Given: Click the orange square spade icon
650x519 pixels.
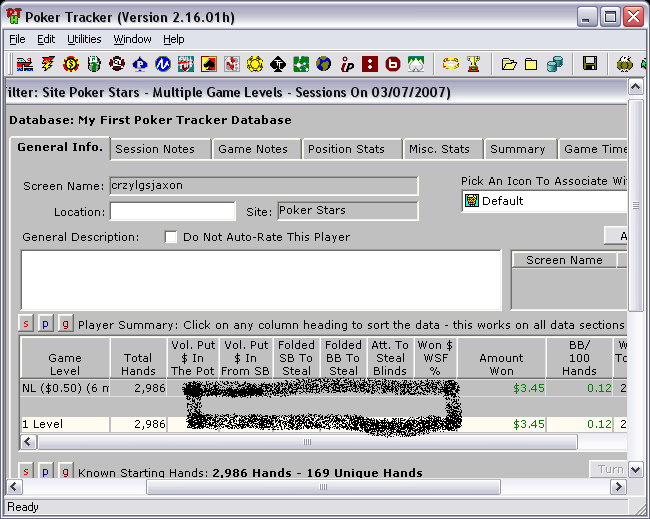Looking at the screenshot, I should click(x=209, y=64).
